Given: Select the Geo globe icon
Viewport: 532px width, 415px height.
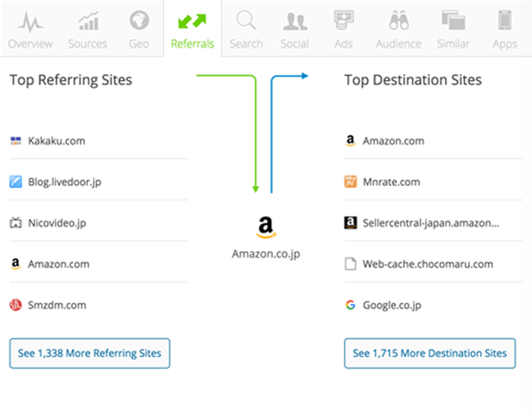Looking at the screenshot, I should 139,21.
